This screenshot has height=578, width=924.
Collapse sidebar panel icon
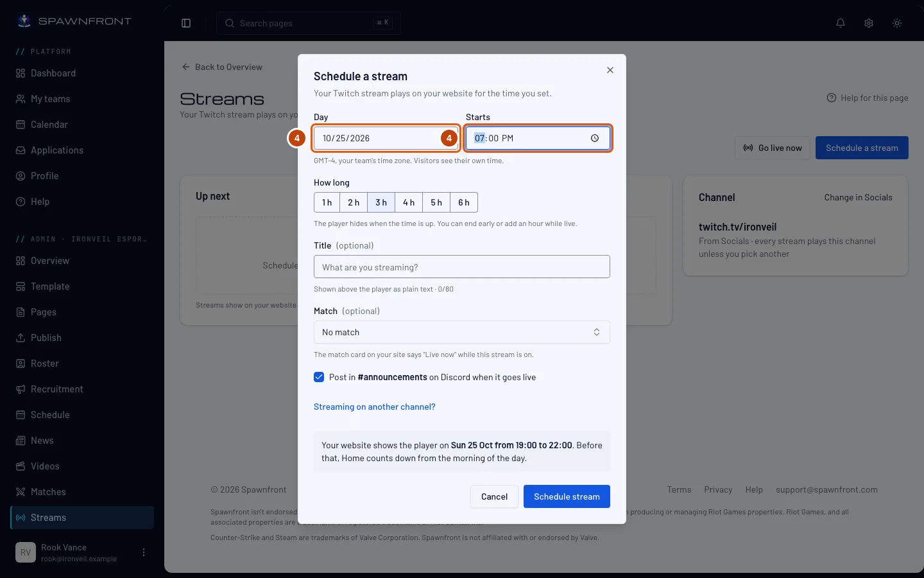point(186,23)
